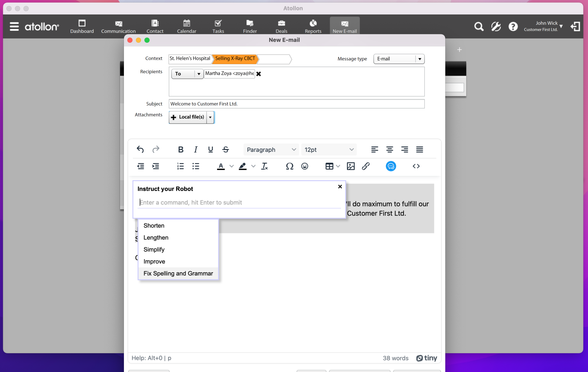Open the Contact module
Image resolution: width=588 pixels, height=372 pixels.
coord(155,26)
